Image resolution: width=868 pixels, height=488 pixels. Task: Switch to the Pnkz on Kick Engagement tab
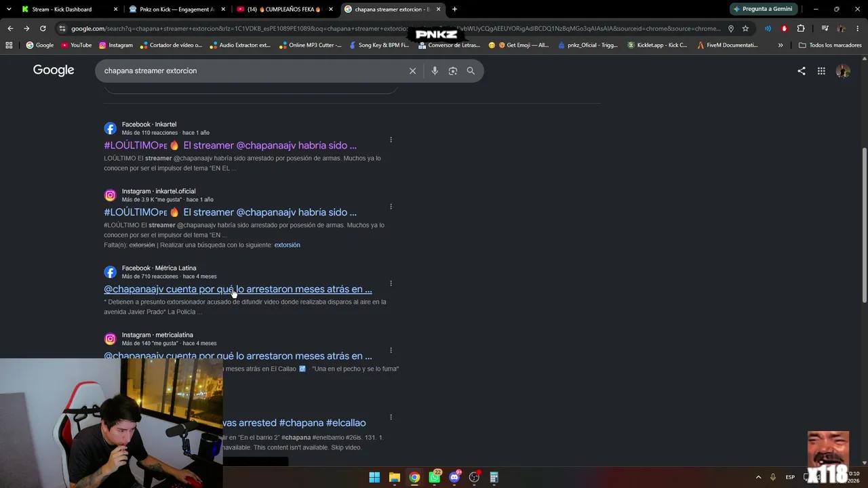177,9
